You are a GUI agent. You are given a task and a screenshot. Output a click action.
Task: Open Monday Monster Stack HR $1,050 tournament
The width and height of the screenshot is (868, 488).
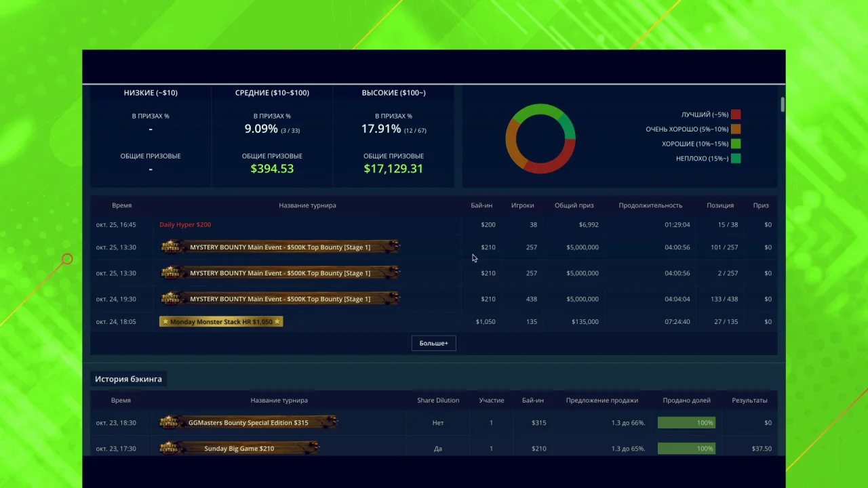tap(221, 321)
